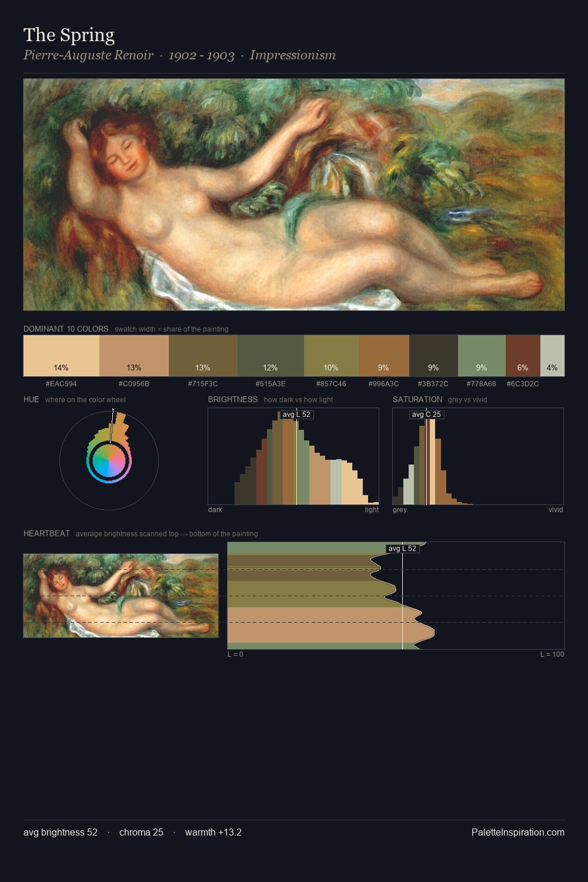Image resolution: width=588 pixels, height=882 pixels.
Task: Choose the #515A3E green swatch at 12%
Action: tap(270, 356)
